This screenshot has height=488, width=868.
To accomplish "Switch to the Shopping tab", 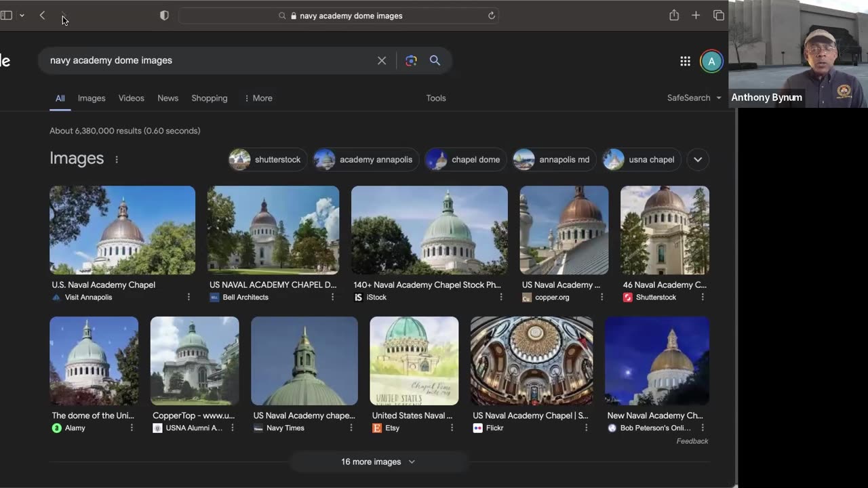I will (x=210, y=98).
